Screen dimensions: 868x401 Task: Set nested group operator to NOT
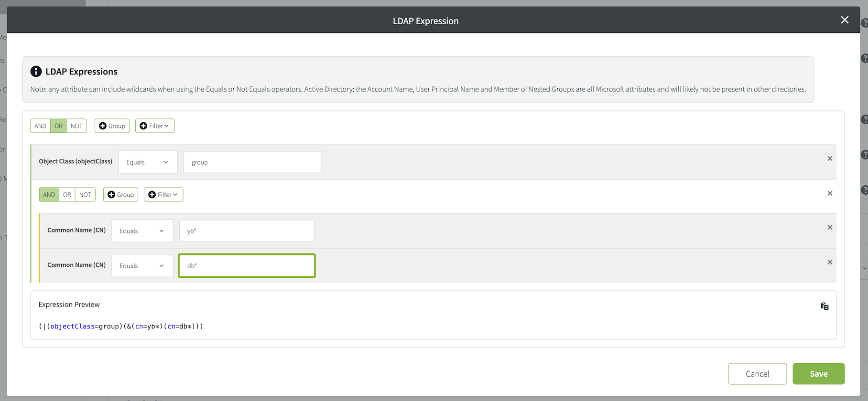[x=85, y=195]
